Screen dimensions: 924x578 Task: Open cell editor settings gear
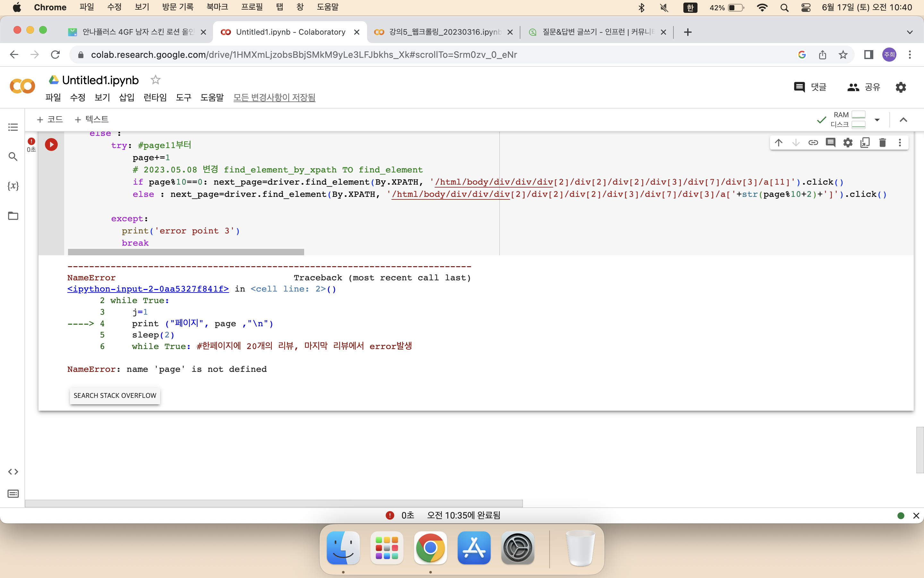click(848, 143)
